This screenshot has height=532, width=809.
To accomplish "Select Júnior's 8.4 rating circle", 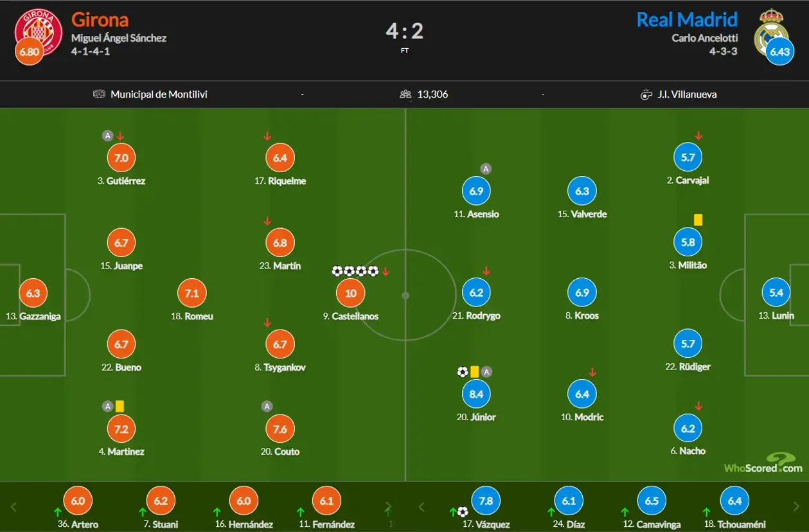I will tap(476, 395).
